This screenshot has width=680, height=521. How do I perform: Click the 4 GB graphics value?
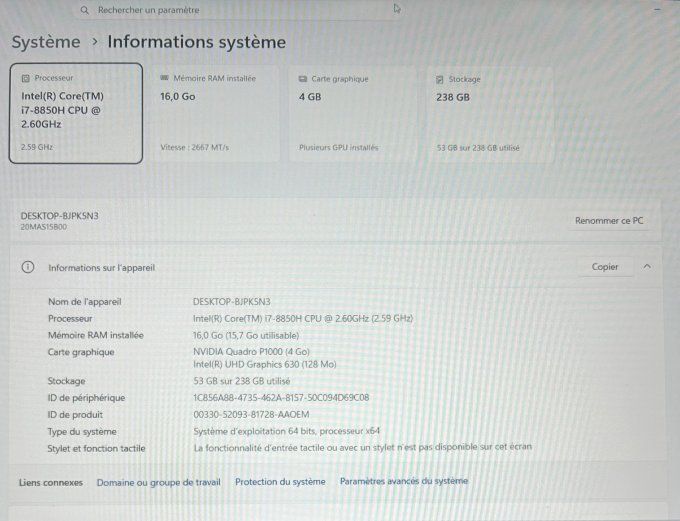pos(310,97)
